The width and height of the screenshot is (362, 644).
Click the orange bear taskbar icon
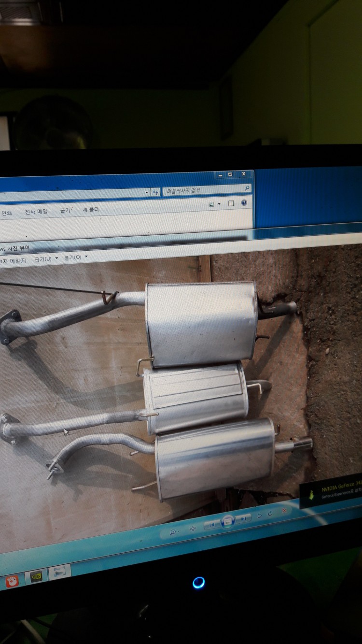(11, 582)
